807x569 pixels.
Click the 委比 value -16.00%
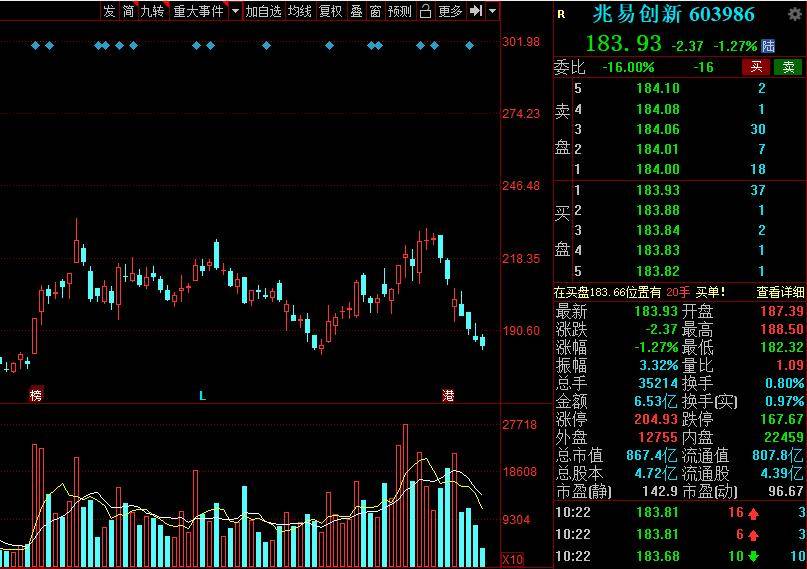pos(628,67)
